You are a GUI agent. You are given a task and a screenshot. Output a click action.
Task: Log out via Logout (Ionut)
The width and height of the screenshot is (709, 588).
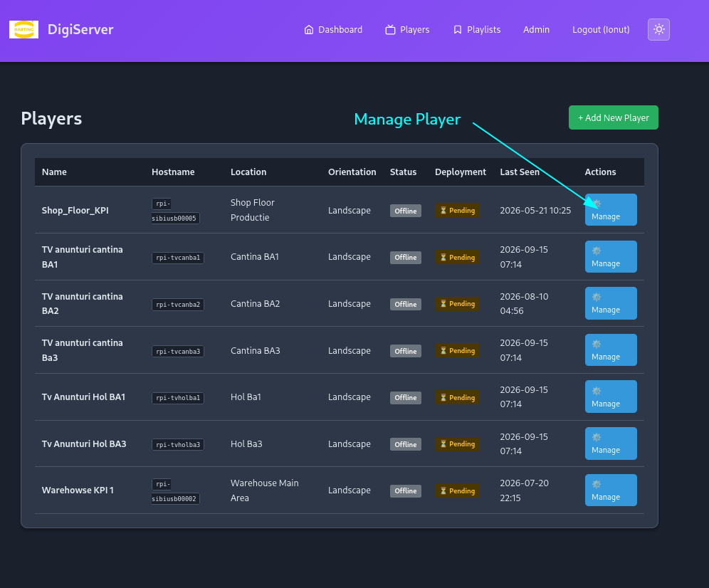point(601,29)
